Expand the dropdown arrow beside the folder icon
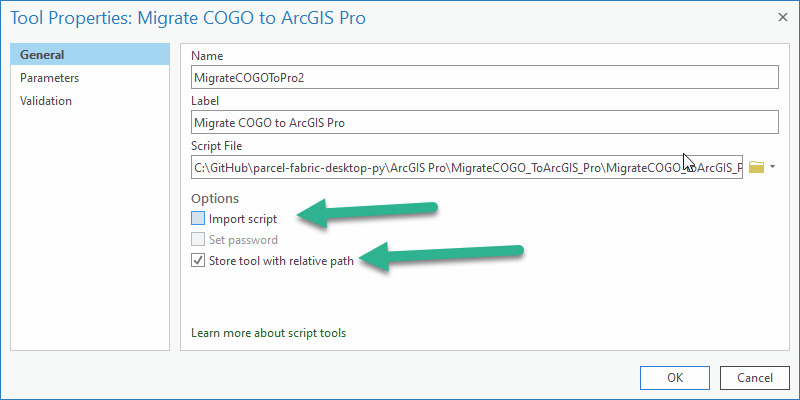Viewport: 800px width, 400px height. tap(772, 167)
